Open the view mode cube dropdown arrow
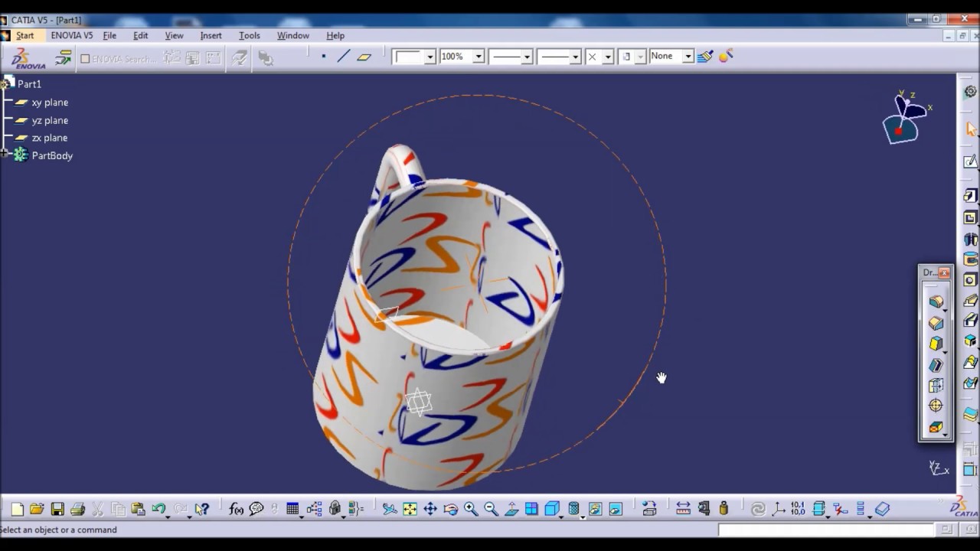 [562, 516]
